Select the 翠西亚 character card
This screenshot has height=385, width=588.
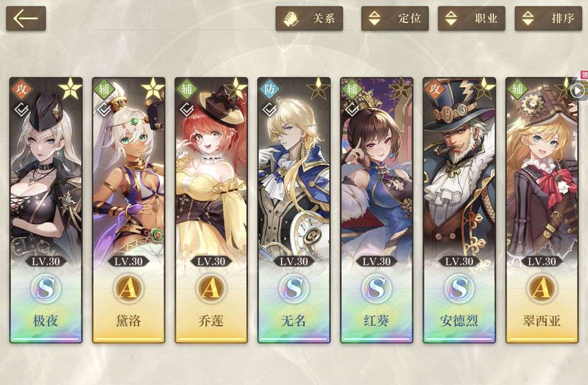pyautogui.click(x=542, y=210)
